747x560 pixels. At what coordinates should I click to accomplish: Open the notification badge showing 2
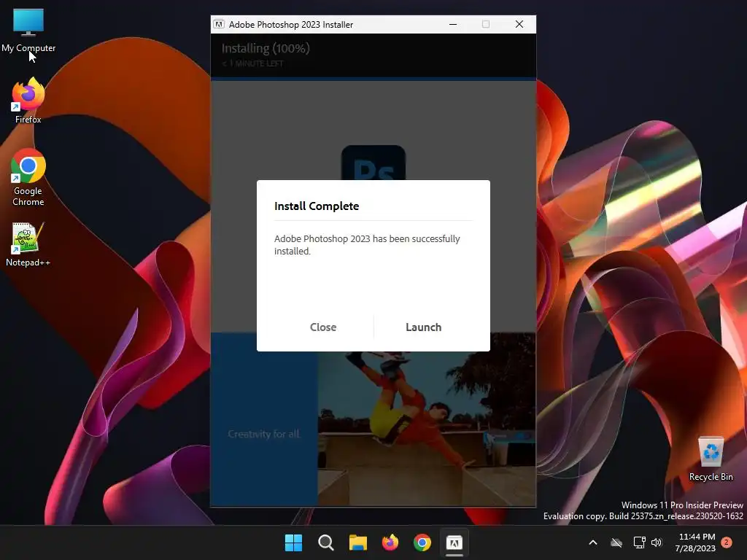click(x=727, y=542)
